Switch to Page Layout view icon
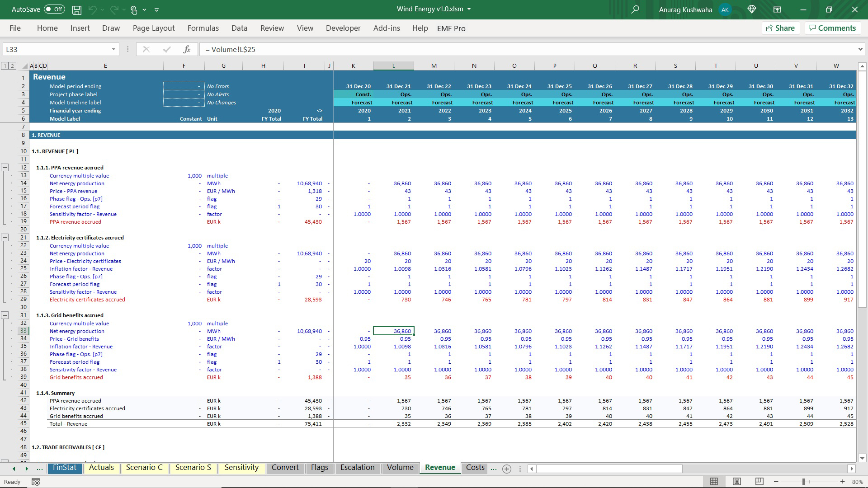The height and width of the screenshot is (488, 868). coord(737,482)
